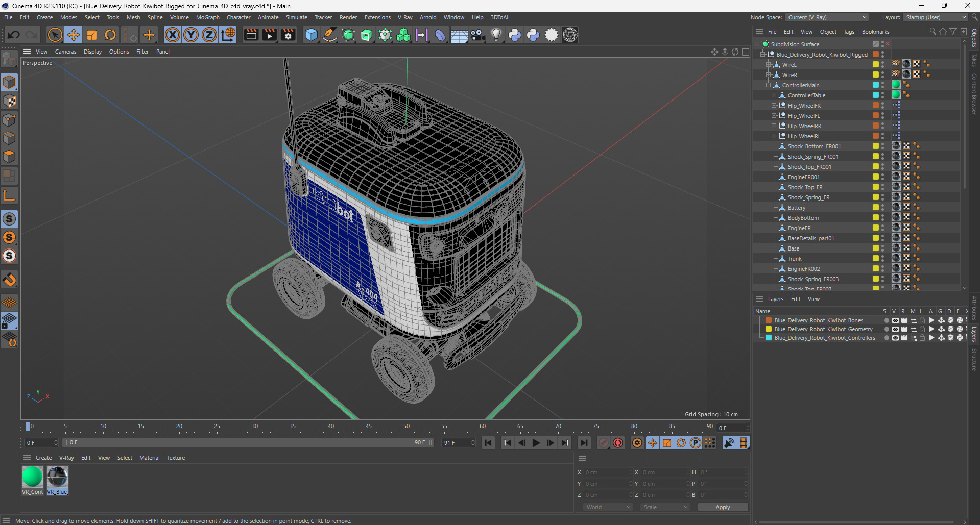Click the Camera object icon

(x=477, y=35)
